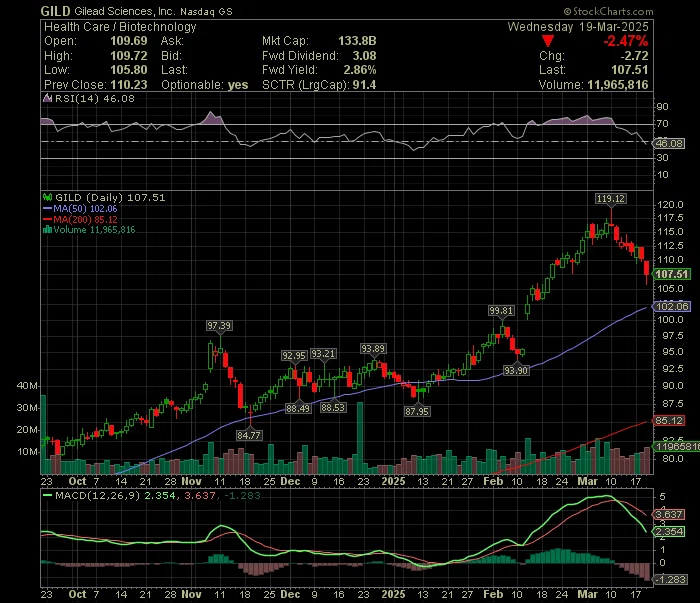The height and width of the screenshot is (603, 700).
Task: Click the Optionable yes value
Action: [238, 85]
